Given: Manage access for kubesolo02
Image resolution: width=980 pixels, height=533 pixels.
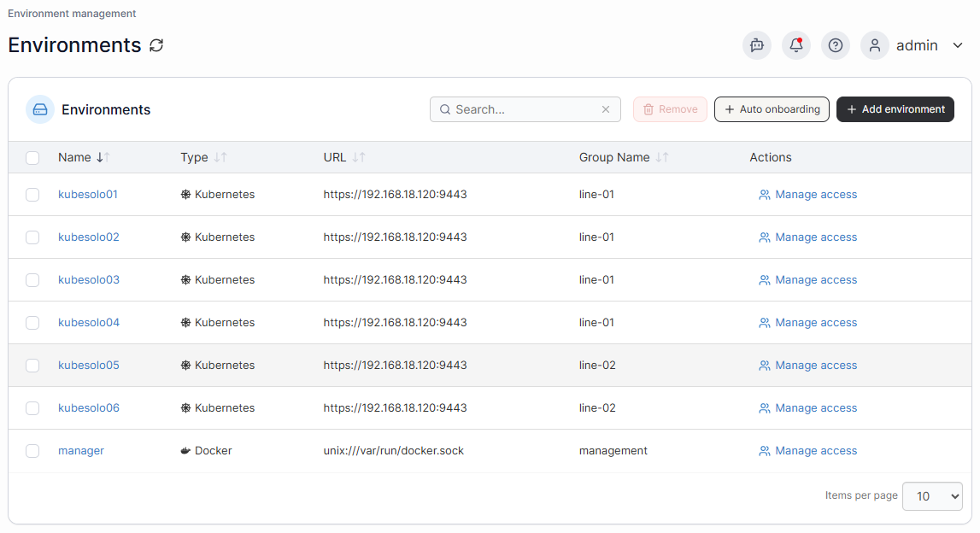Looking at the screenshot, I should click(807, 237).
